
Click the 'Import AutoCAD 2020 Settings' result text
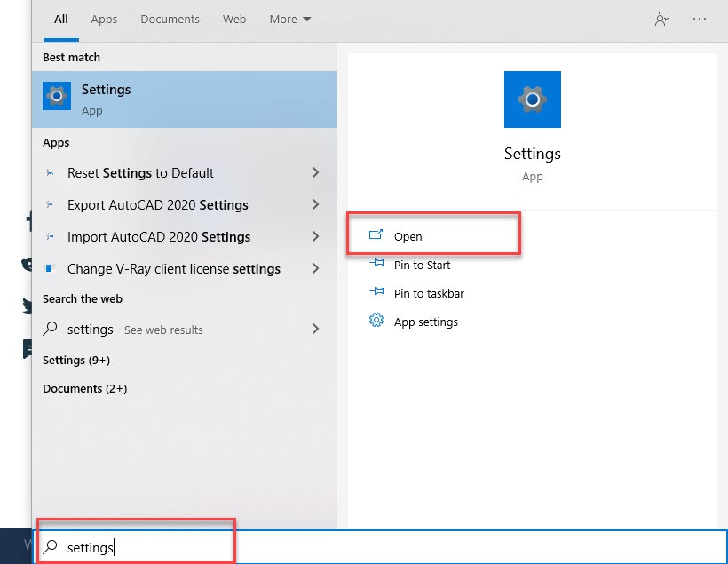coord(159,237)
